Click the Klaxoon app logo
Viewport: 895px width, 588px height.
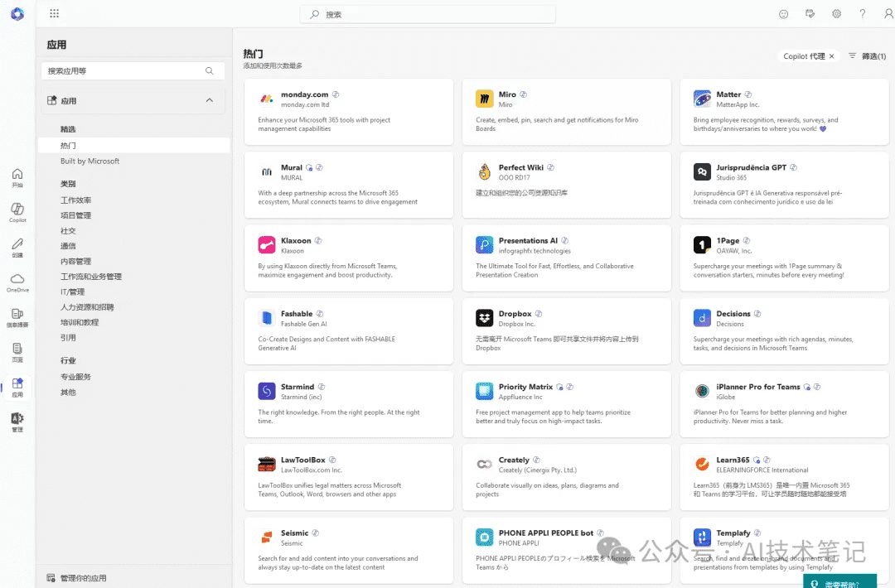coord(267,244)
